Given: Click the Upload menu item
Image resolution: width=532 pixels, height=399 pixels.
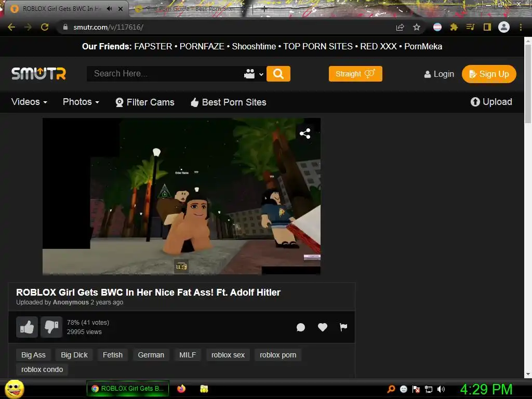Looking at the screenshot, I should (491, 102).
